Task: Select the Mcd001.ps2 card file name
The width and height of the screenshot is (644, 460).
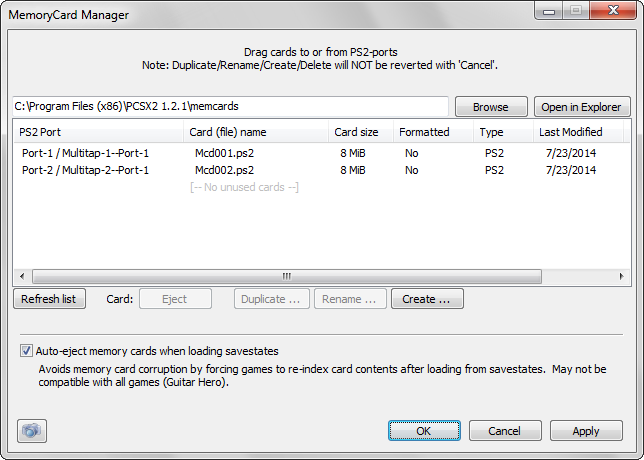Action: click(224, 153)
